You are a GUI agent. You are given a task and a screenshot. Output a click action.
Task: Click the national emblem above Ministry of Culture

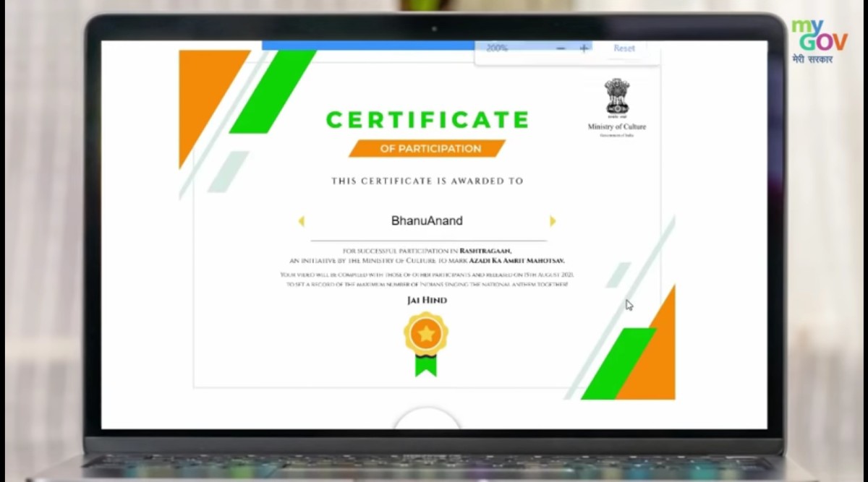[x=617, y=97]
